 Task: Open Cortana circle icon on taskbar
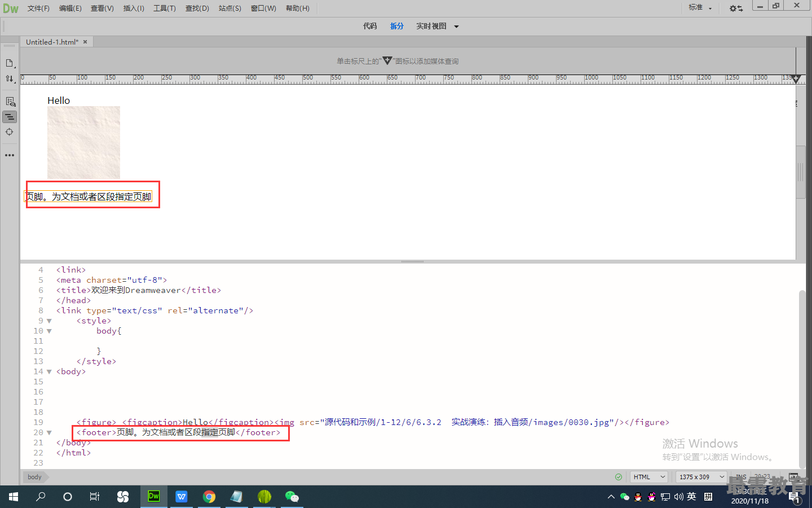[68, 497]
